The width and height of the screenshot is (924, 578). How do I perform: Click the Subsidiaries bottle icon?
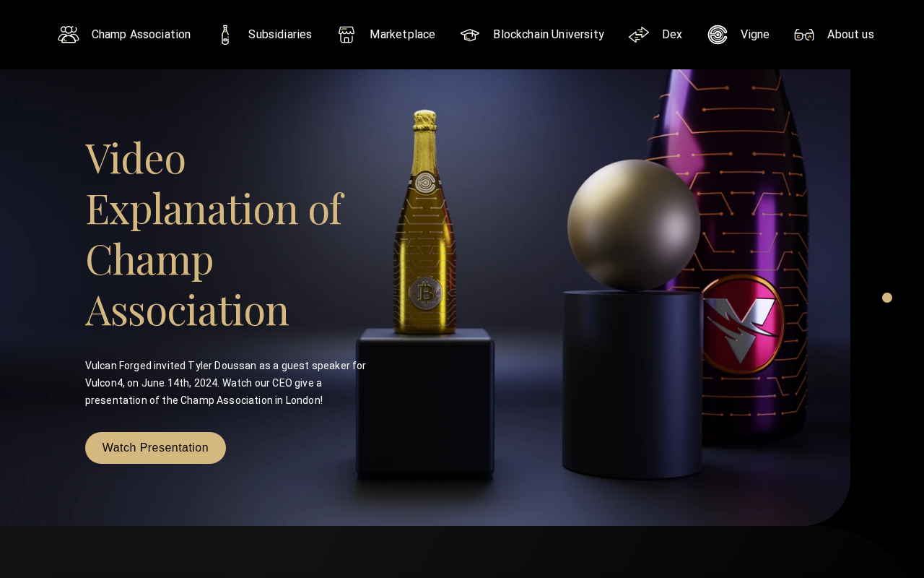coord(225,35)
